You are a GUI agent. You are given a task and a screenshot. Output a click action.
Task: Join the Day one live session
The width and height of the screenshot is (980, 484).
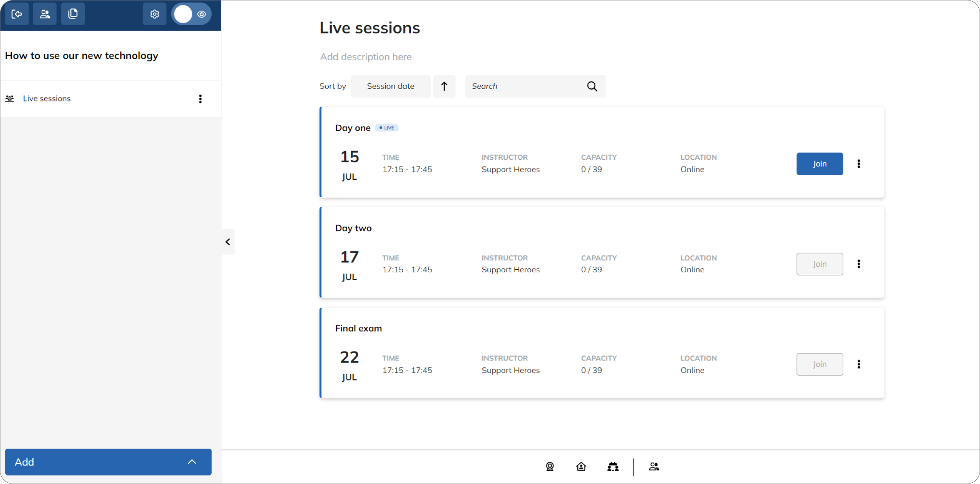(819, 164)
